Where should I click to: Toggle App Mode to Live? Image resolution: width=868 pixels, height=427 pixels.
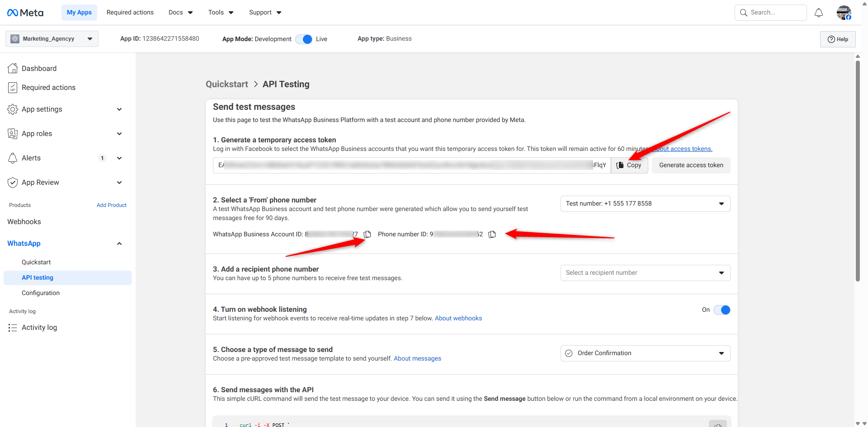[304, 39]
